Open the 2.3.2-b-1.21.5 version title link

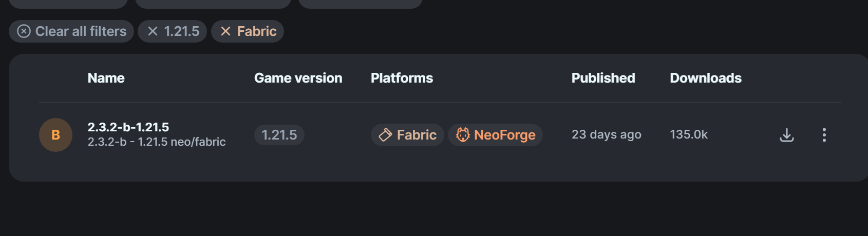pos(128,127)
